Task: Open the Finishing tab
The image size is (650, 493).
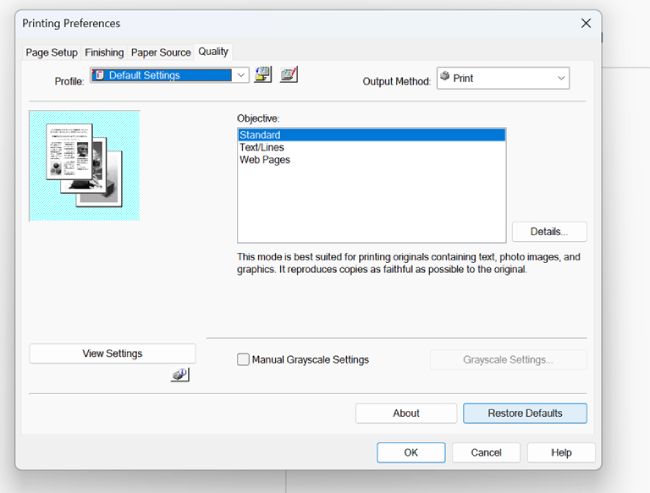Action: [104, 52]
